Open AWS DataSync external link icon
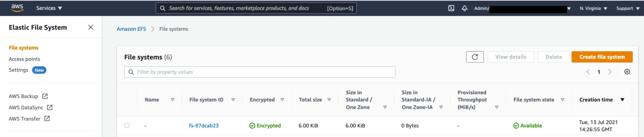 (50, 108)
